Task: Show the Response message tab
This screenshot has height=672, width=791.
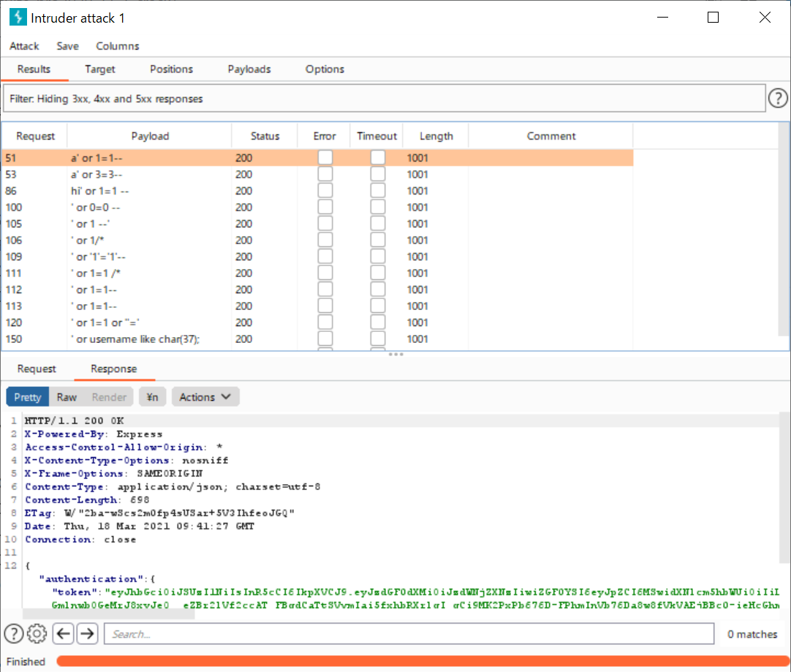Action: coord(113,369)
